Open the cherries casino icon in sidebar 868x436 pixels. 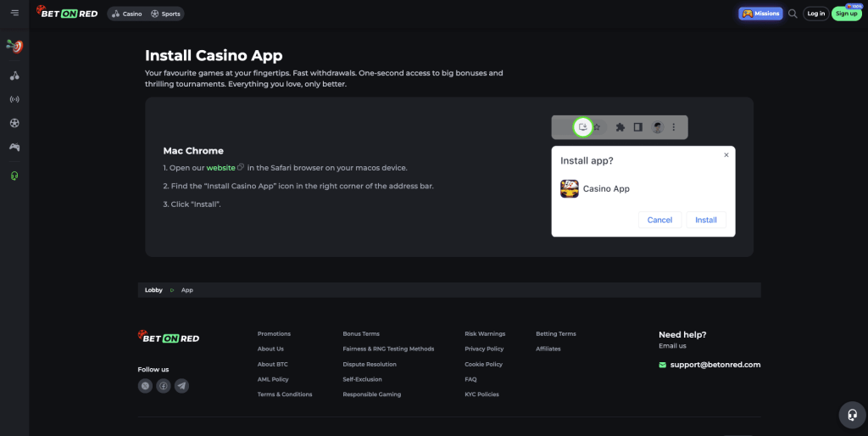(14, 75)
